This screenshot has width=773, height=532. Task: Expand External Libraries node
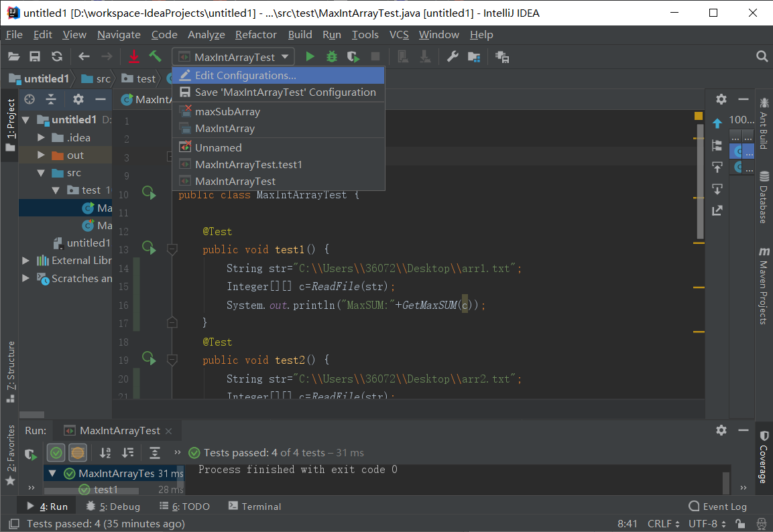(x=26, y=261)
